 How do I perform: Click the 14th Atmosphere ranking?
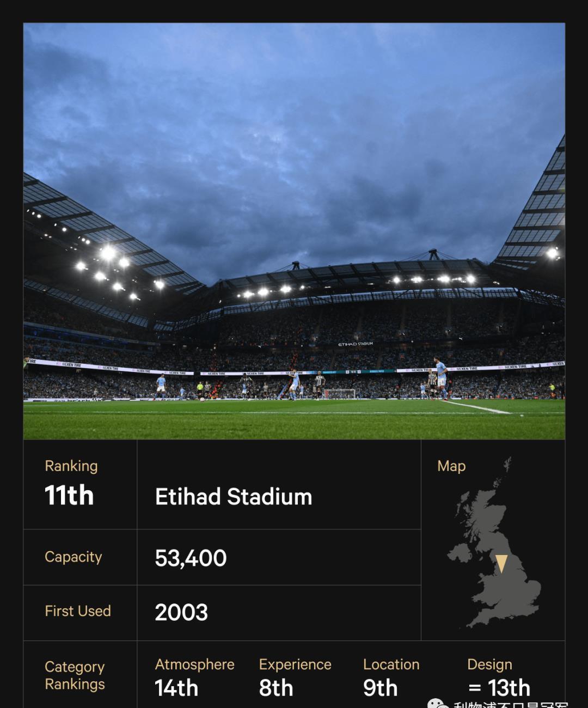coord(176,688)
